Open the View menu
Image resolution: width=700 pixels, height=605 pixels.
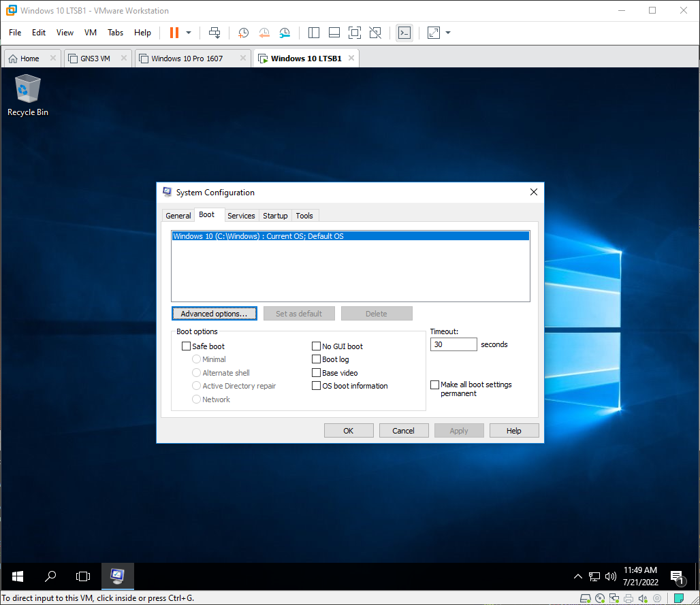click(x=65, y=33)
